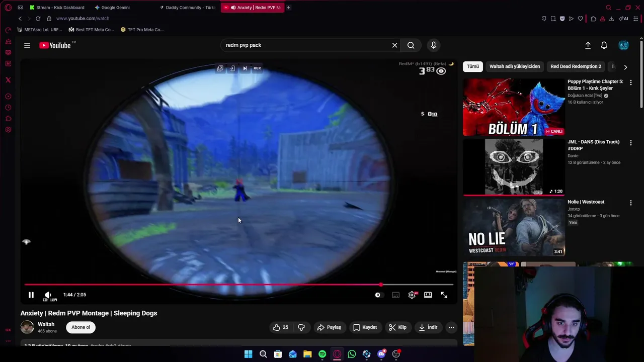Open options for JML - DANS video
Image resolution: width=644 pixels, height=362 pixels.
(x=631, y=143)
